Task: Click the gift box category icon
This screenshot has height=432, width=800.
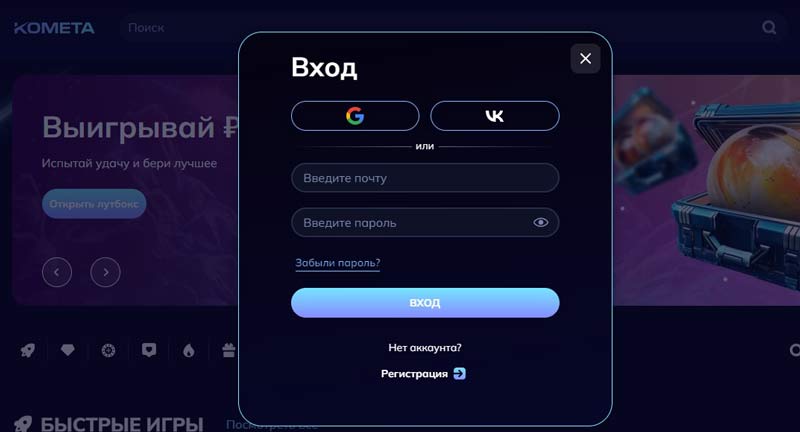Action: (x=228, y=350)
